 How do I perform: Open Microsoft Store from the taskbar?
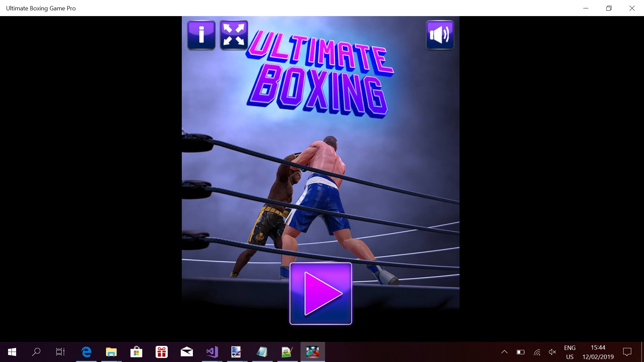tap(136, 352)
